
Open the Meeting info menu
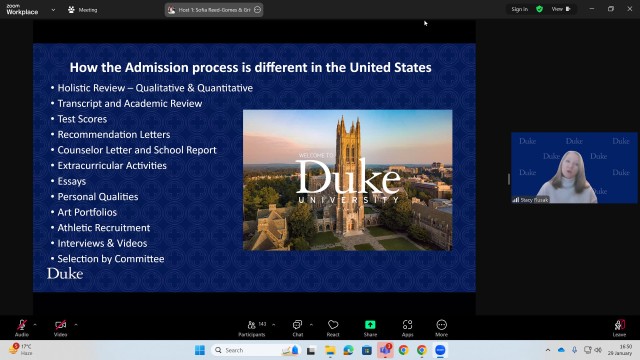click(82, 10)
